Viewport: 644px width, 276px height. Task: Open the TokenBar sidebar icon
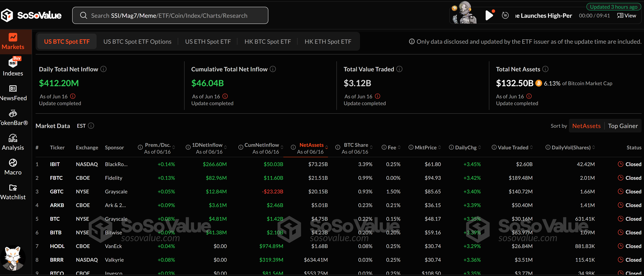pos(13,114)
